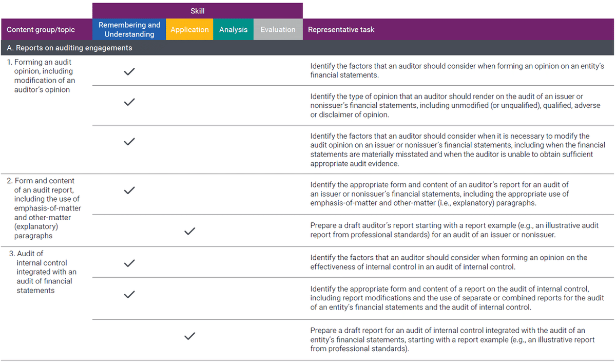Click the teal 'Analysis' header cell
The image size is (616, 364).
pos(233,29)
